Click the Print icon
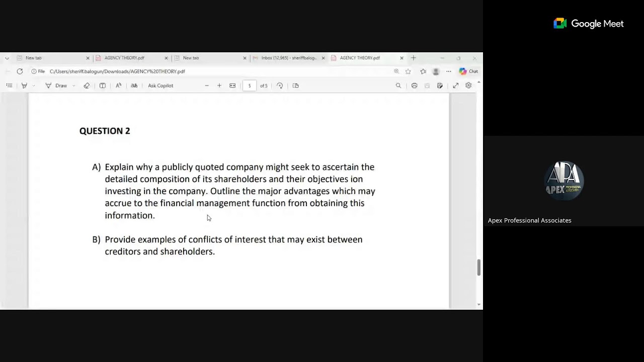The image size is (644, 362). pyautogui.click(x=415, y=85)
